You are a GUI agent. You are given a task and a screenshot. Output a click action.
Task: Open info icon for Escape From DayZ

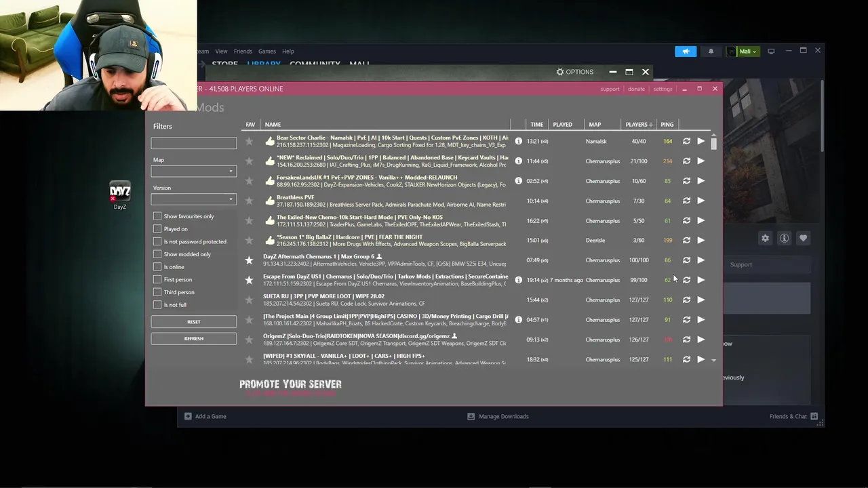coord(519,280)
